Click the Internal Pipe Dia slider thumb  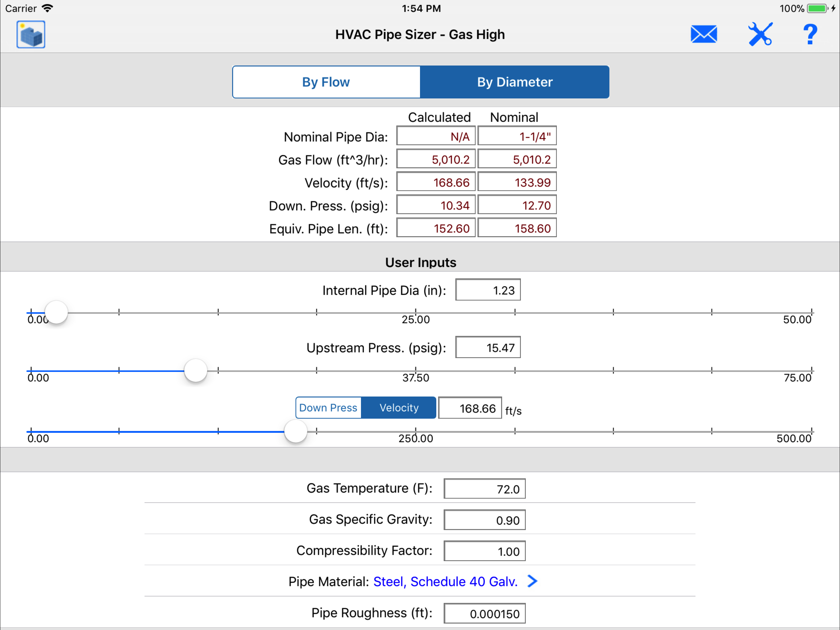56,312
